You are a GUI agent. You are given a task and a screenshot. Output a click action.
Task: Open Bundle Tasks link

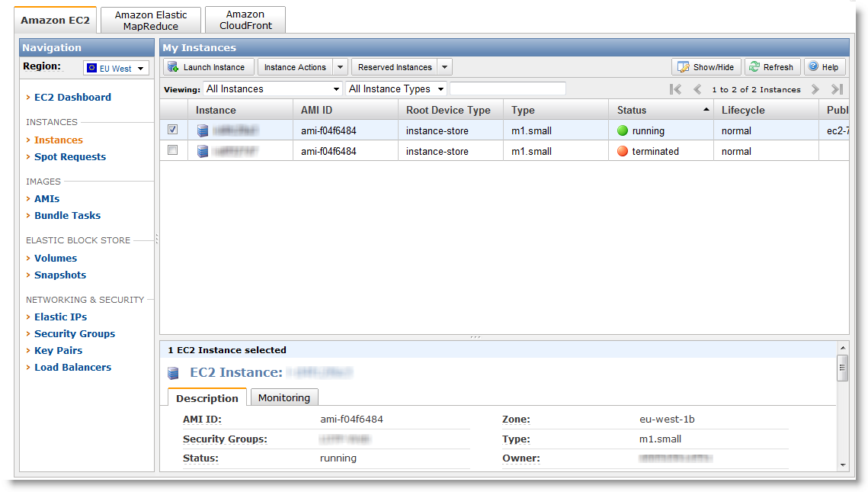click(68, 216)
